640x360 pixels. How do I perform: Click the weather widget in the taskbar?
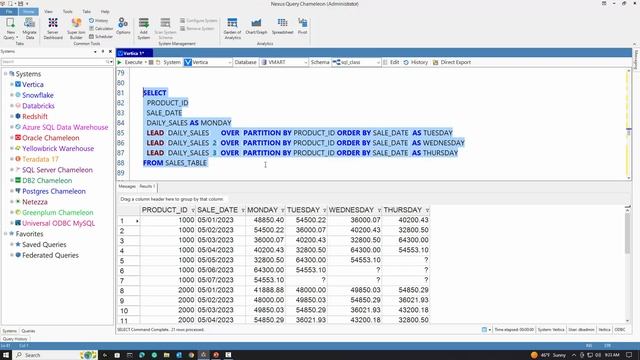coord(548,355)
